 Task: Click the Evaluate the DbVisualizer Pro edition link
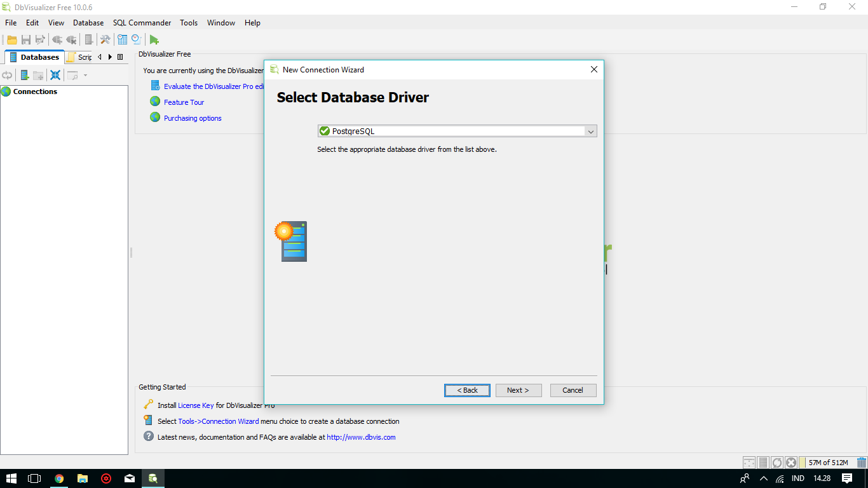(x=214, y=86)
